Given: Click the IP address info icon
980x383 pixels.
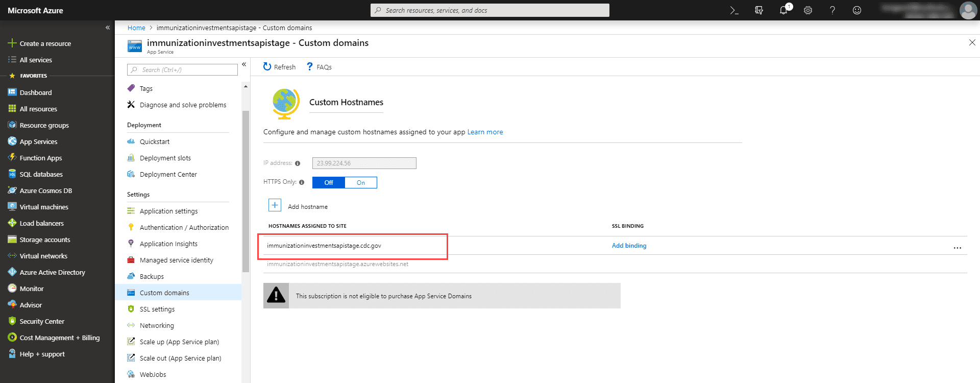Looking at the screenshot, I should (298, 163).
